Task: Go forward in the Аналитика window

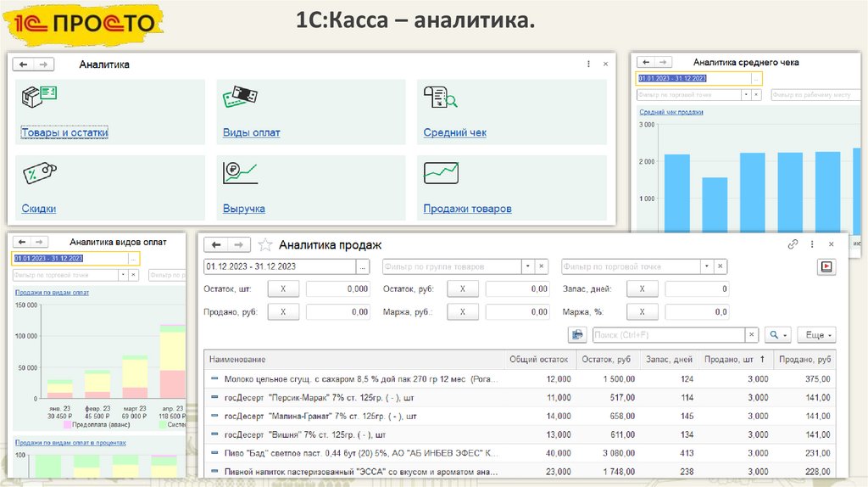Action: click(43, 64)
